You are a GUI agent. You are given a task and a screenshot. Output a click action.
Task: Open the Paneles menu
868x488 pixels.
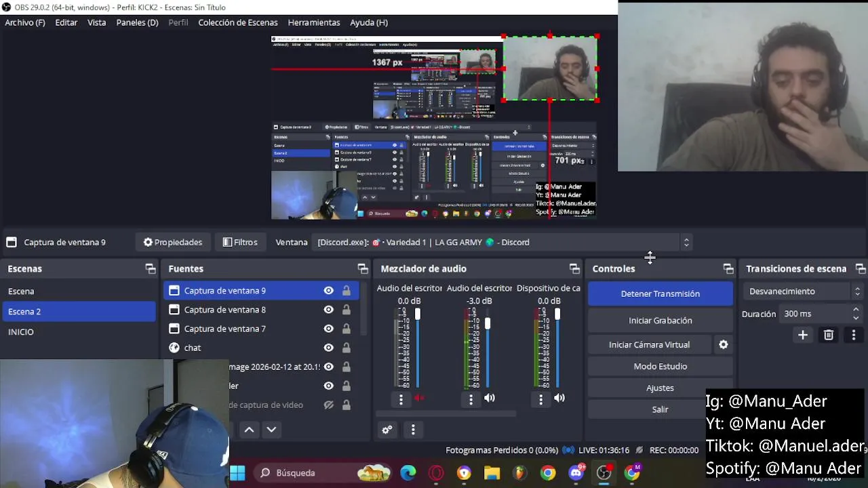pyautogui.click(x=137, y=22)
